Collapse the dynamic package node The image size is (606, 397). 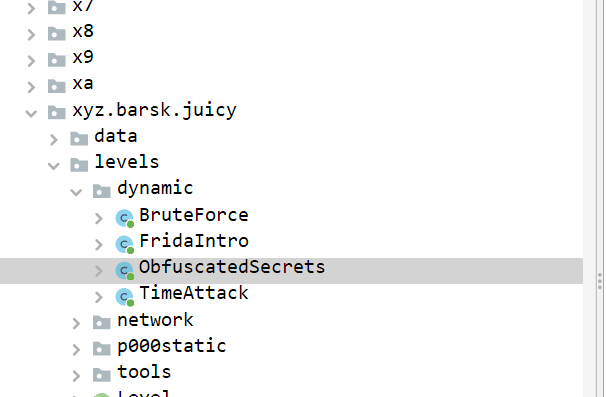[x=77, y=192]
